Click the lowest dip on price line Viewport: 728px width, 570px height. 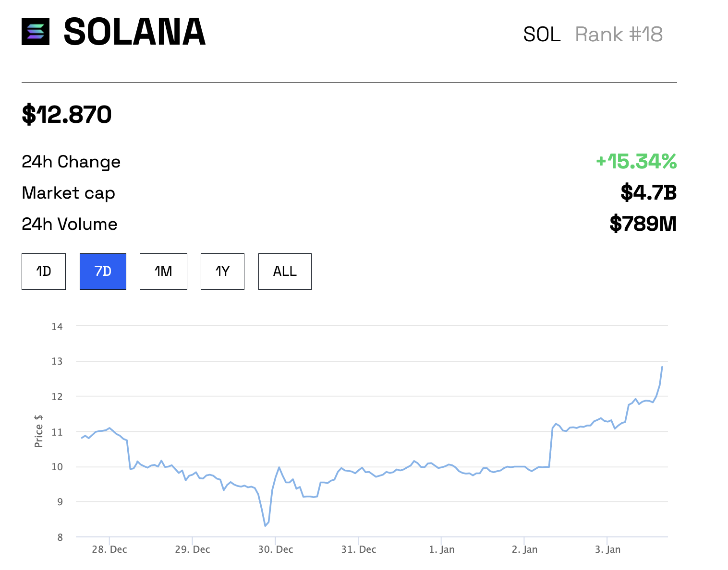coord(265,526)
